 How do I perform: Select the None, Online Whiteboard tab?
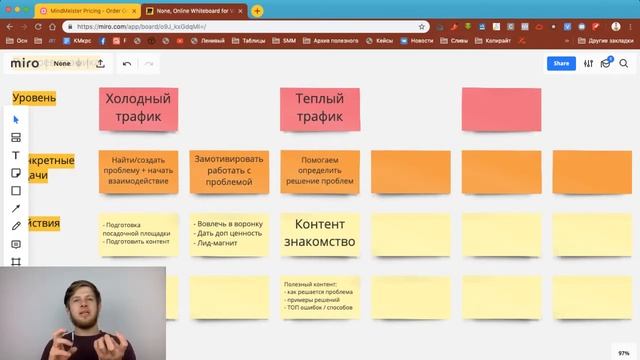194,11
